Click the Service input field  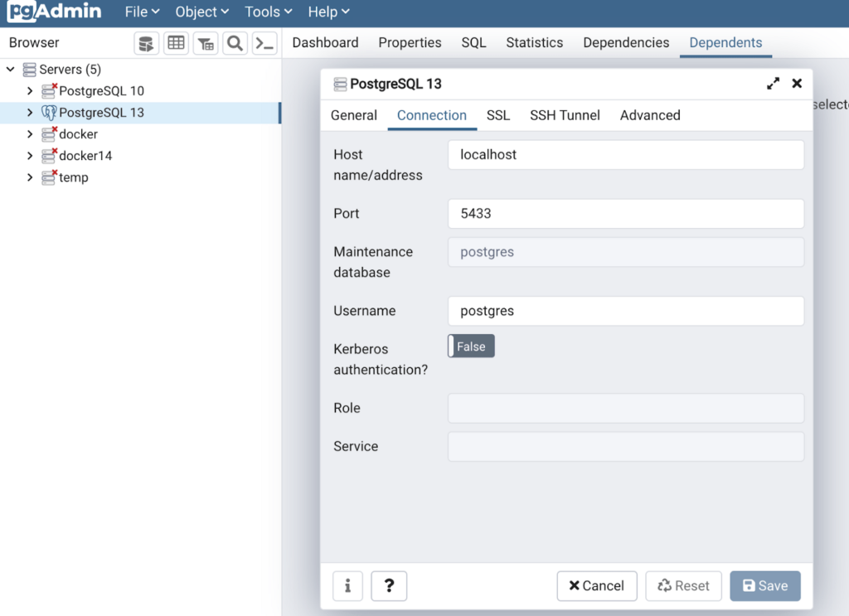click(x=626, y=447)
